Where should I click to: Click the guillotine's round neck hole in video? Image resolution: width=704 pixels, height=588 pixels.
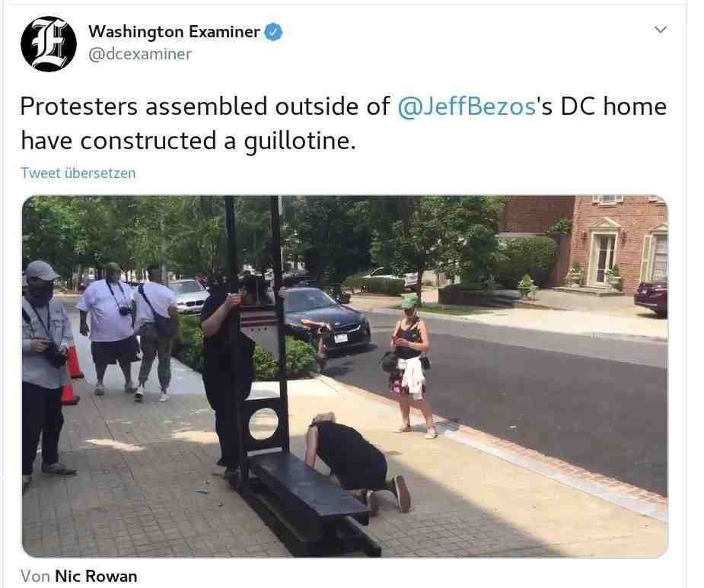click(x=263, y=424)
